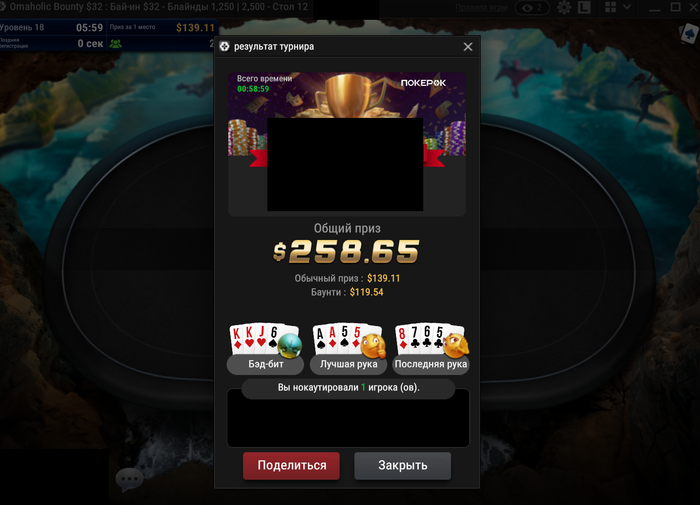This screenshot has width=700, height=505.
Task: Toggle the spectators eye counter
Action: pyautogui.click(x=532, y=8)
